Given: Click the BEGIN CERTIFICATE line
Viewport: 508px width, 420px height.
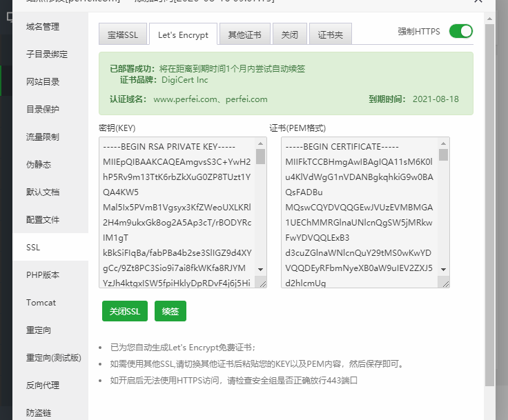Looking at the screenshot, I should coord(342,147).
